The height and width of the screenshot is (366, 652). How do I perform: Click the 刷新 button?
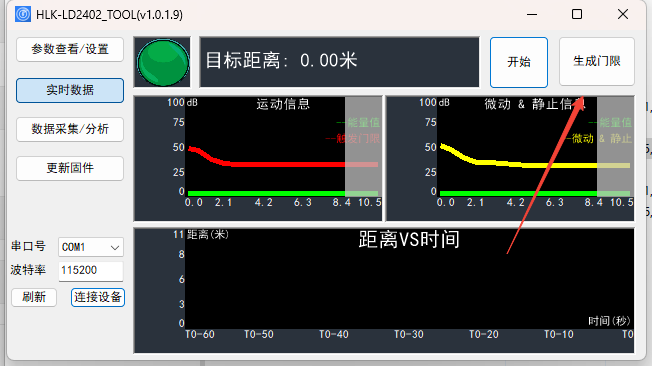point(34,297)
